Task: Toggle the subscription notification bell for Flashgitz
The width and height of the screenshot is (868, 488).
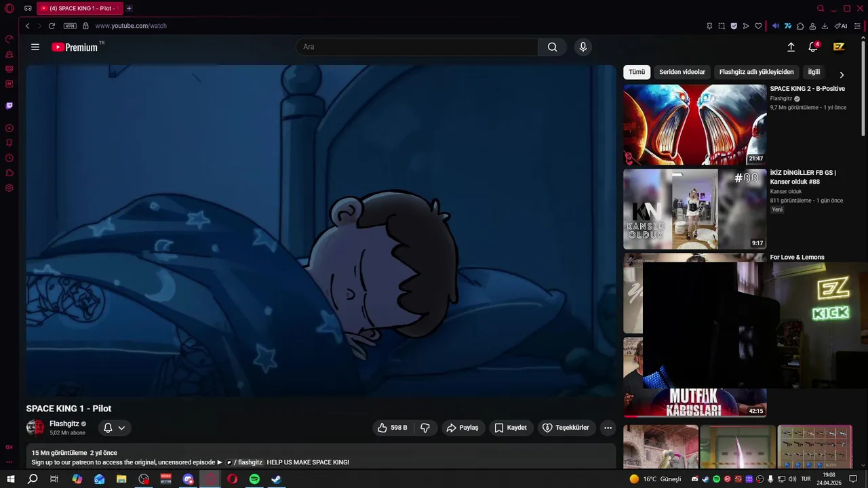Action: tap(108, 428)
